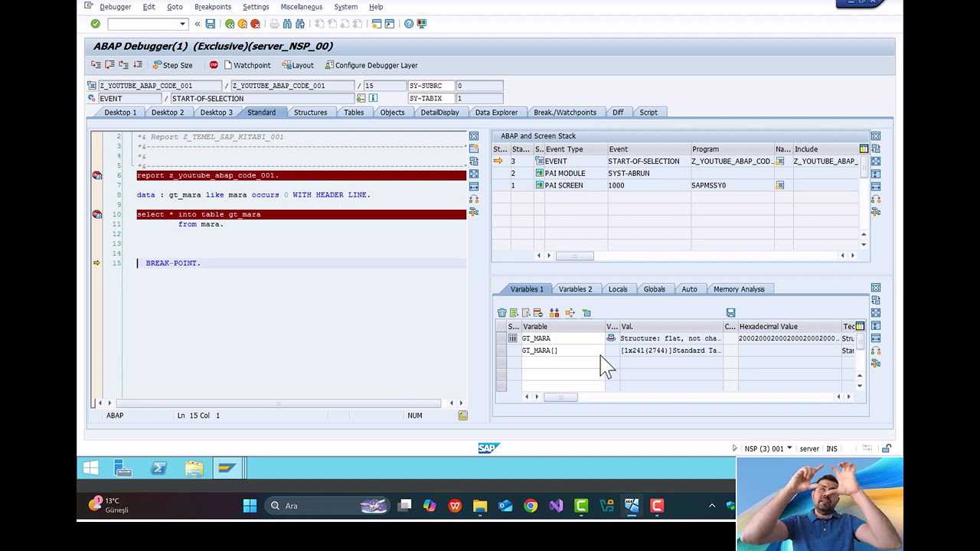Click the lock icon in SAP status bar

click(x=887, y=448)
